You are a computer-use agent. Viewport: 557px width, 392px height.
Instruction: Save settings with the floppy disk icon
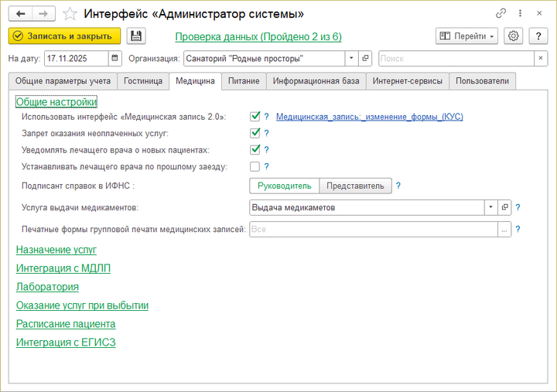click(x=136, y=36)
